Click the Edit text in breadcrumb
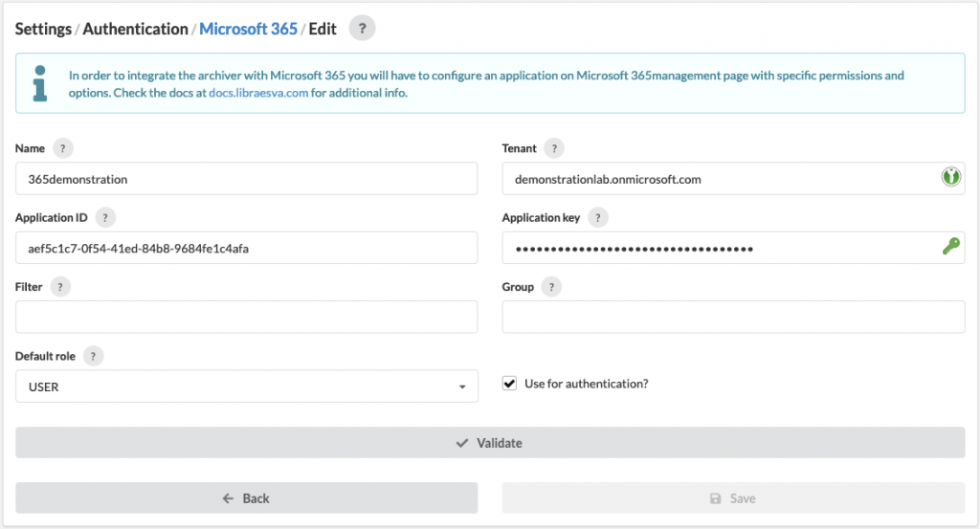Screen dimensions: 980x529 pyautogui.click(x=323, y=29)
